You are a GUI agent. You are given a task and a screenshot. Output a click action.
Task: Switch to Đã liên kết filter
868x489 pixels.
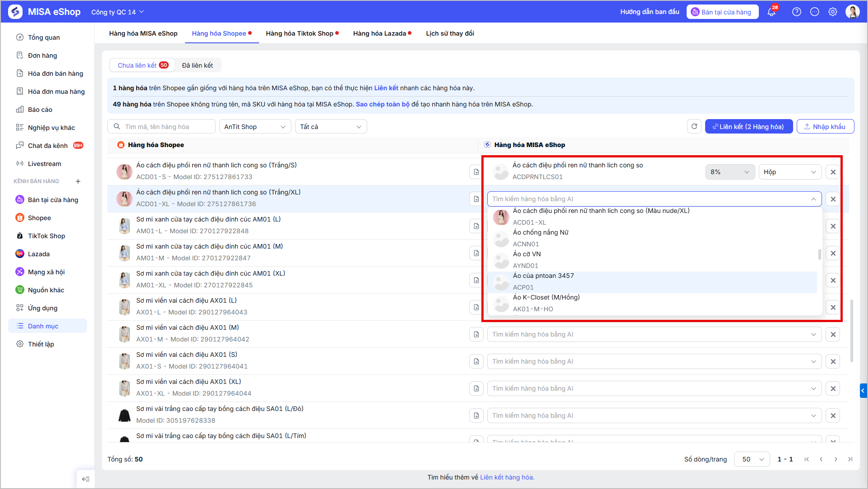[x=198, y=65]
